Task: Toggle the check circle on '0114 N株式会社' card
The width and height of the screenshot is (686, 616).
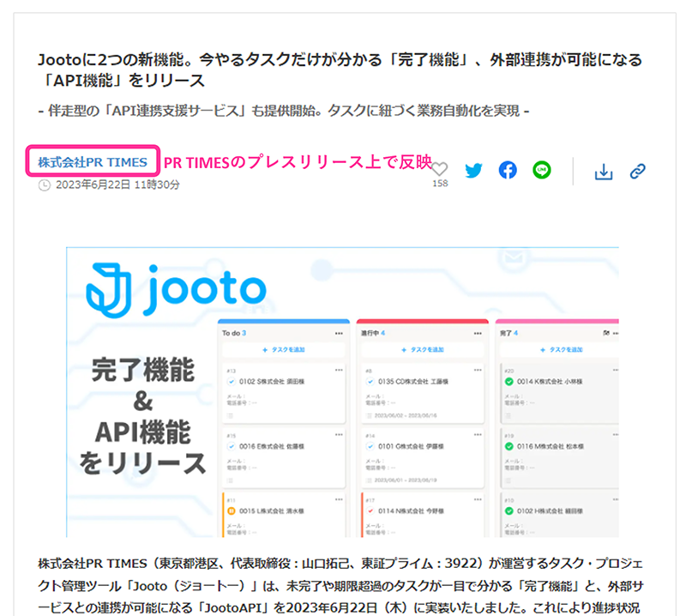Action: [x=370, y=511]
